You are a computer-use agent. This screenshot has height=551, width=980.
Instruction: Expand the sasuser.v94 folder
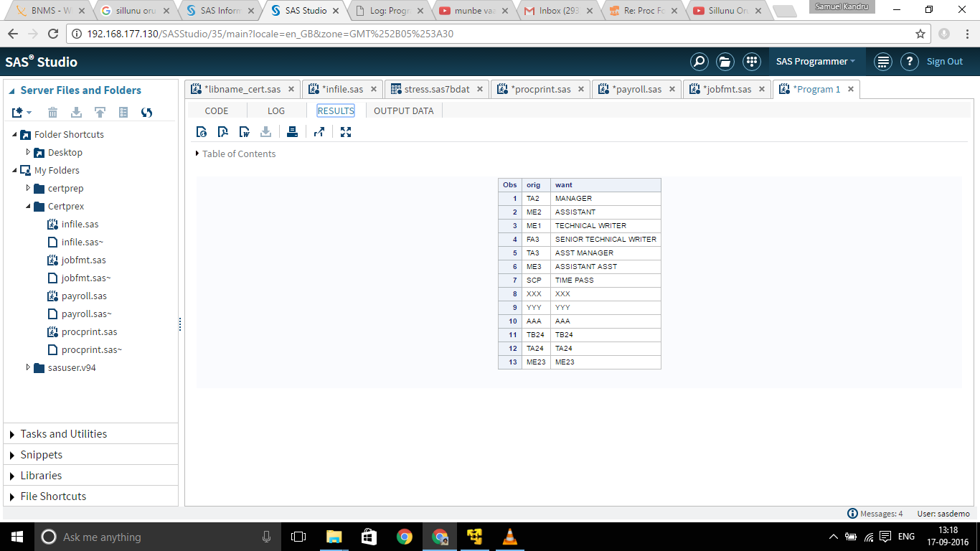(28, 367)
